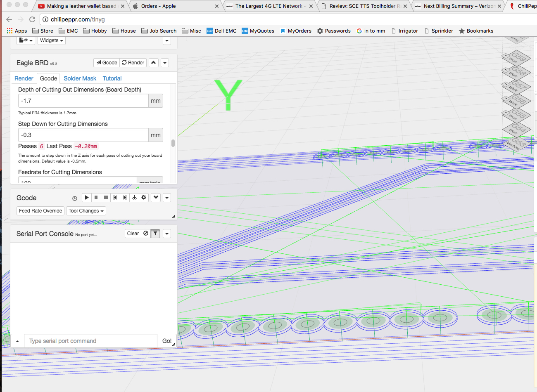Step back to previous Gcode line

pos(115,198)
